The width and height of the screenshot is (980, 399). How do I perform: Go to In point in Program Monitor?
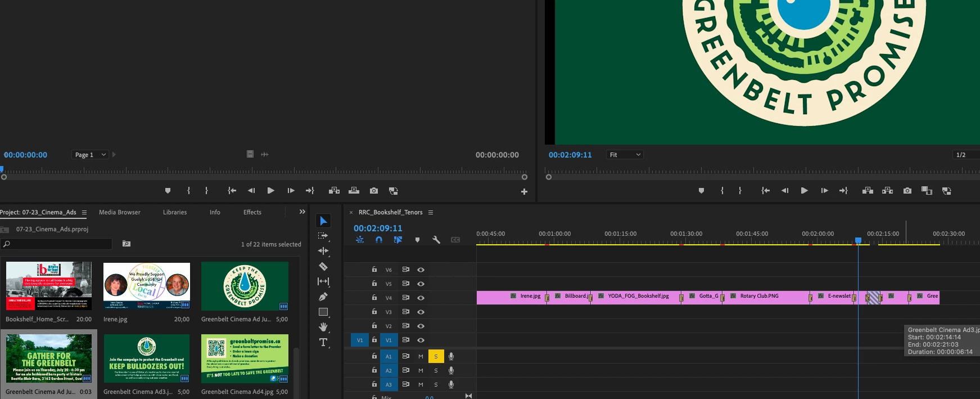tap(765, 191)
